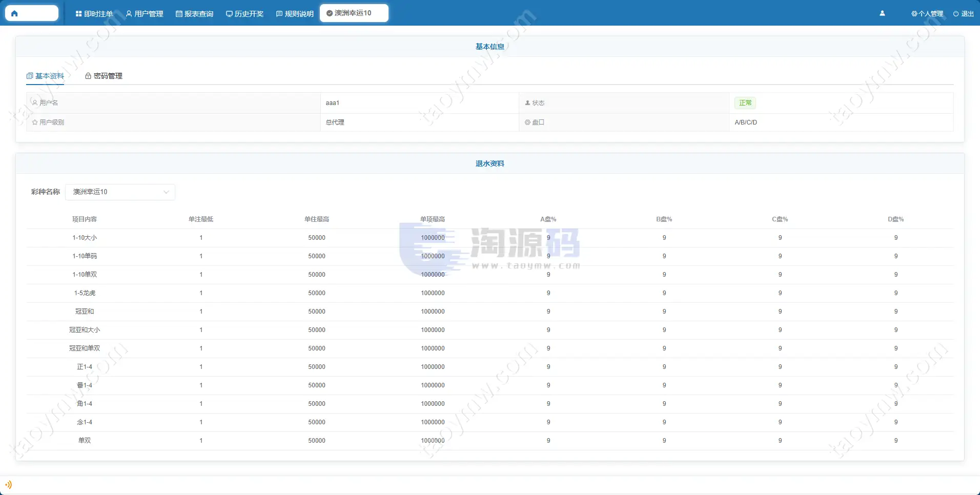Viewport: 980px width, 495px height.
Task: Select the 1-5龙虎 row label
Action: pos(85,293)
